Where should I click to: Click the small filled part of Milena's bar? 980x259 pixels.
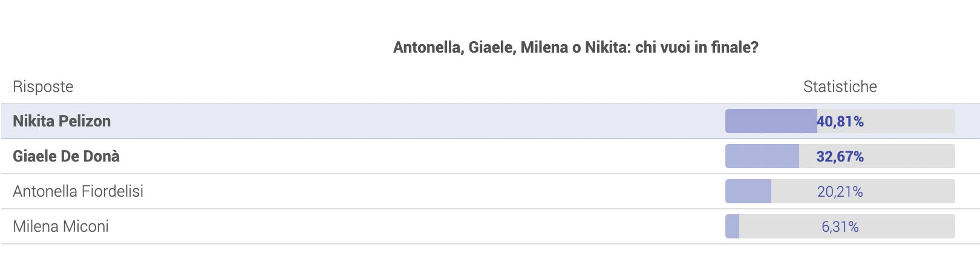click(732, 226)
